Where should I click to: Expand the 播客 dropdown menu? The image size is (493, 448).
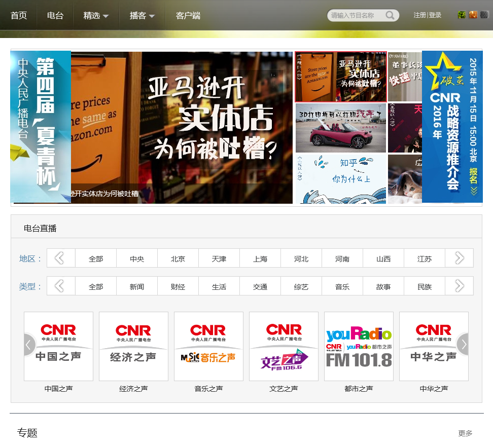tap(142, 15)
